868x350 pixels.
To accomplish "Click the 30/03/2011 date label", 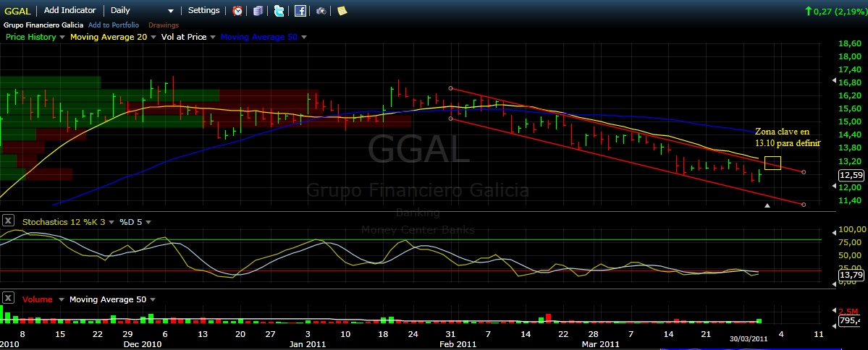I will coord(748,338).
